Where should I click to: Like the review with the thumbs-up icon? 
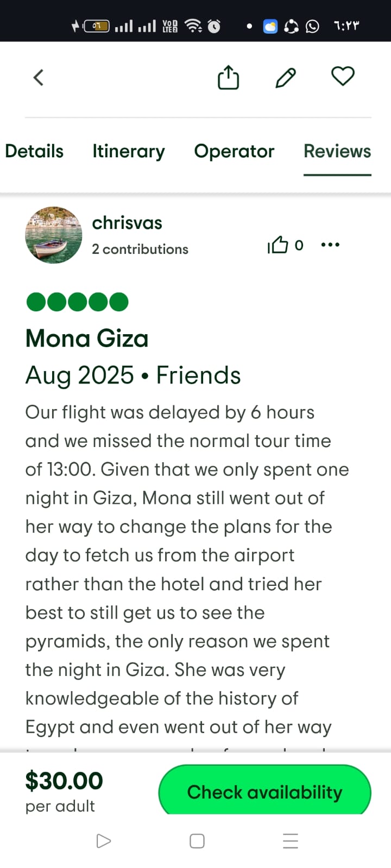(x=278, y=245)
